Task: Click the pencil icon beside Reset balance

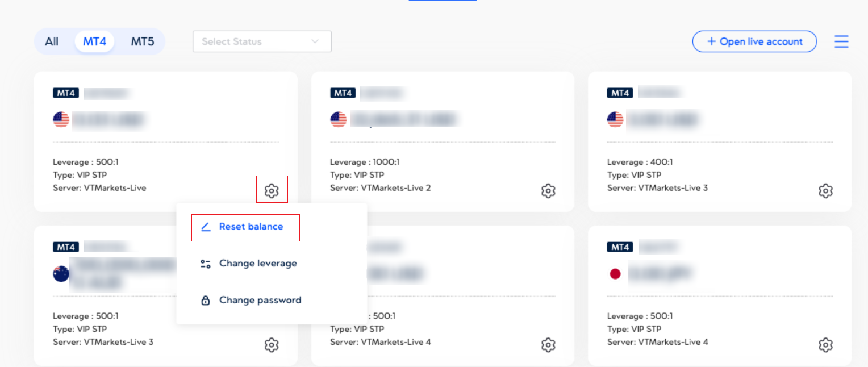Action: tap(206, 227)
